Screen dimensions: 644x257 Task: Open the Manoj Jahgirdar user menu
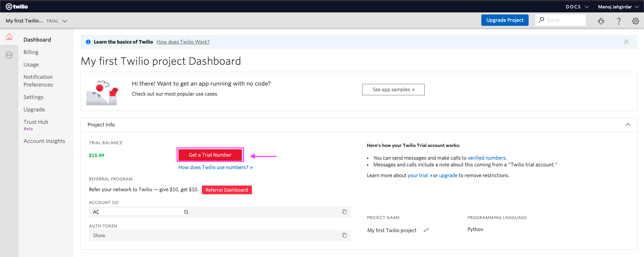(618, 7)
